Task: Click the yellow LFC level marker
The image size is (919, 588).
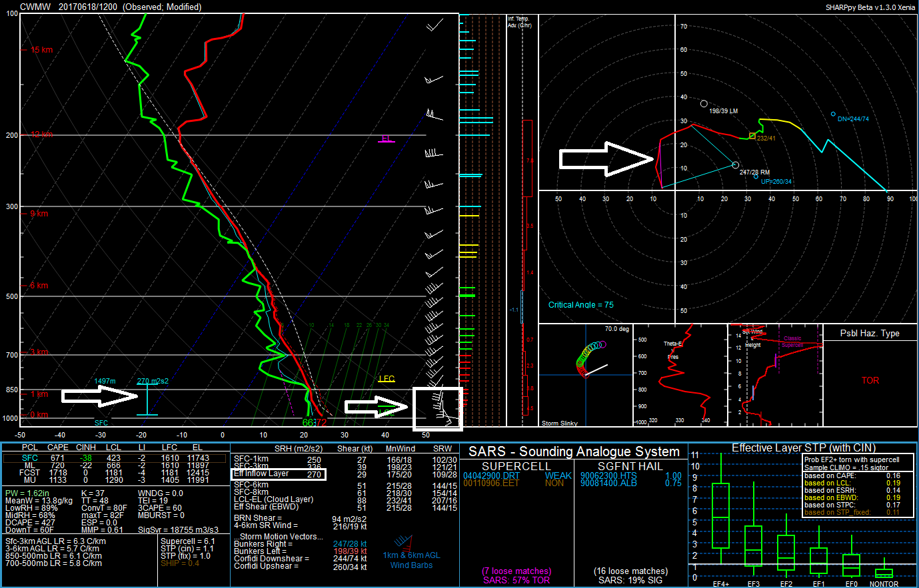Action: (387, 379)
